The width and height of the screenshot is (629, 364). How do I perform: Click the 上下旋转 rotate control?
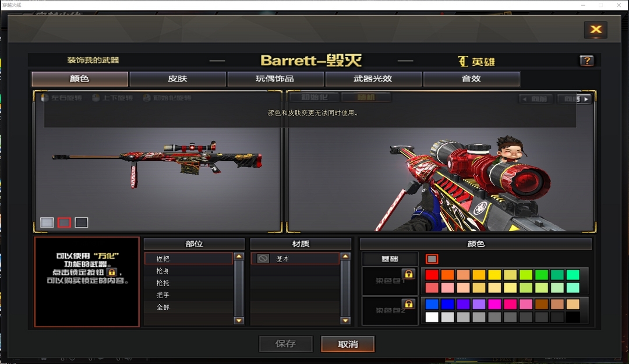click(x=113, y=98)
